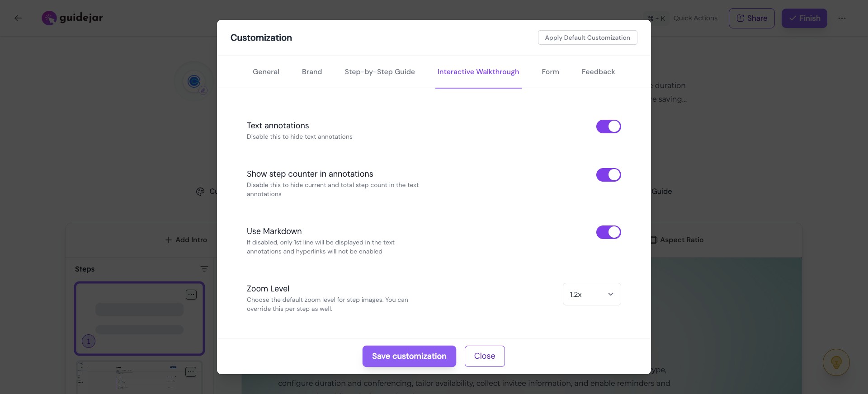Click the back arrow icon
This screenshot has height=394, width=868.
coord(18,18)
